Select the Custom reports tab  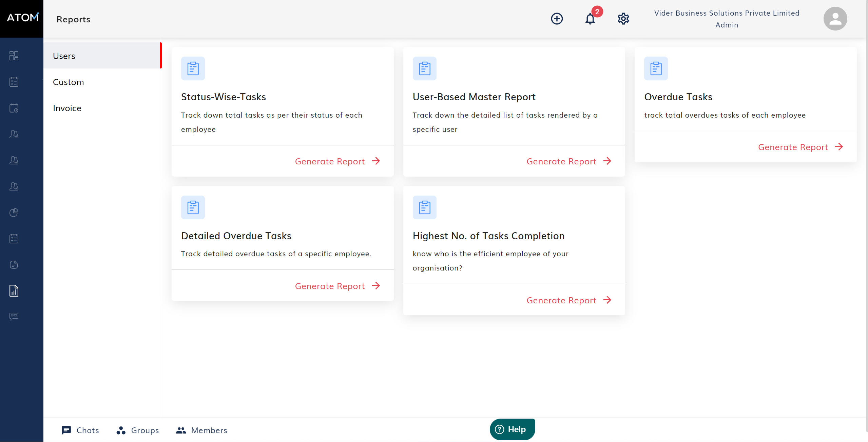pos(69,82)
